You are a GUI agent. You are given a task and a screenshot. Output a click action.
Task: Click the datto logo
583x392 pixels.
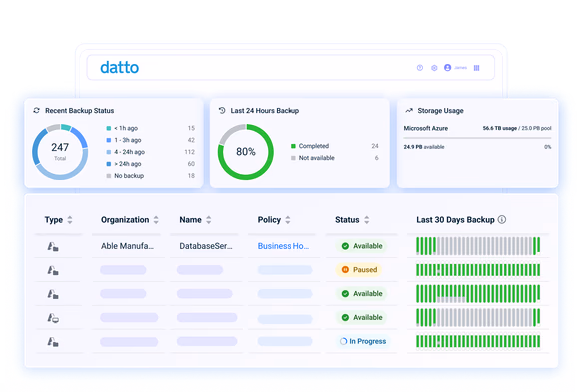pyautogui.click(x=120, y=67)
